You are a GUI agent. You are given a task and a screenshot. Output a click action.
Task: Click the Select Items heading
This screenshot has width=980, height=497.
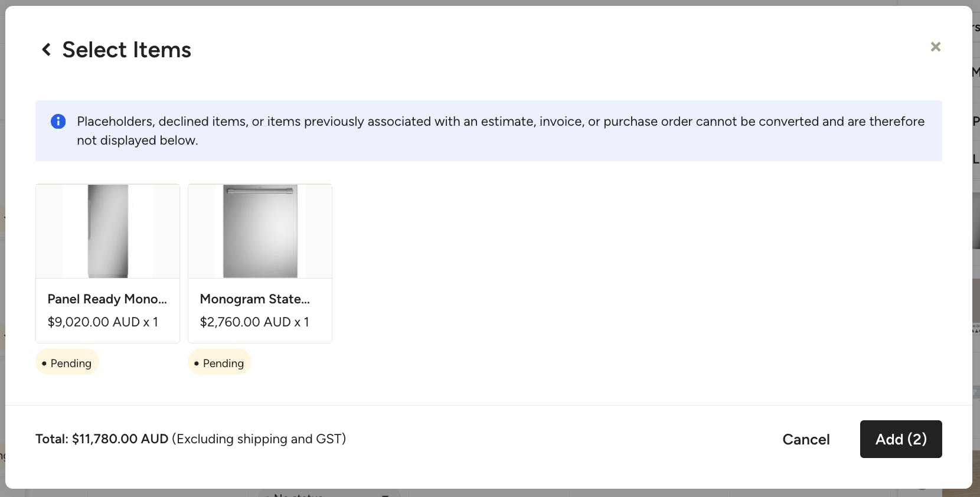click(127, 50)
